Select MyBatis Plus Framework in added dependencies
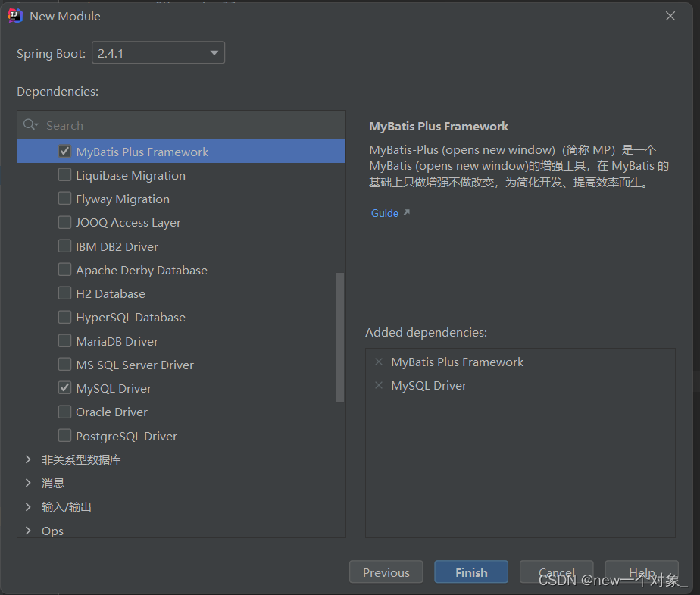 [x=457, y=362]
